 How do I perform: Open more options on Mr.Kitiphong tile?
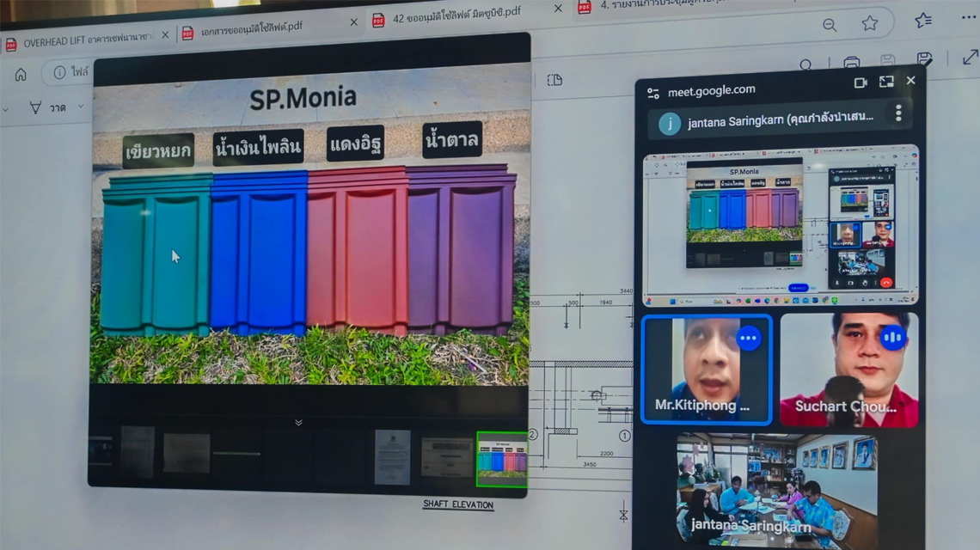click(748, 338)
